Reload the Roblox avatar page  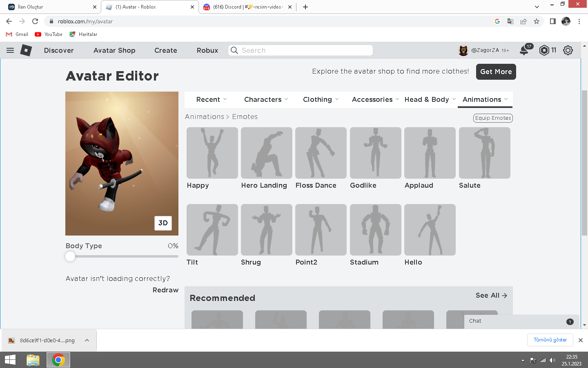(x=35, y=21)
